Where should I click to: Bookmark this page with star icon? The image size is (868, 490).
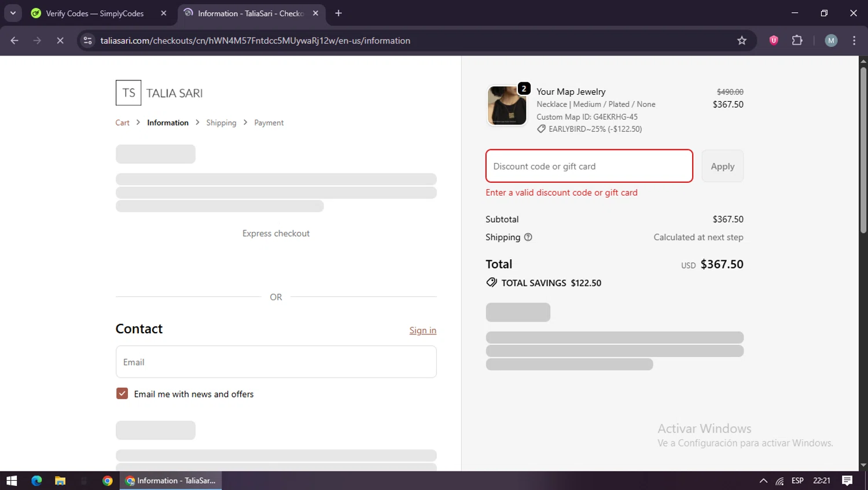tap(742, 40)
